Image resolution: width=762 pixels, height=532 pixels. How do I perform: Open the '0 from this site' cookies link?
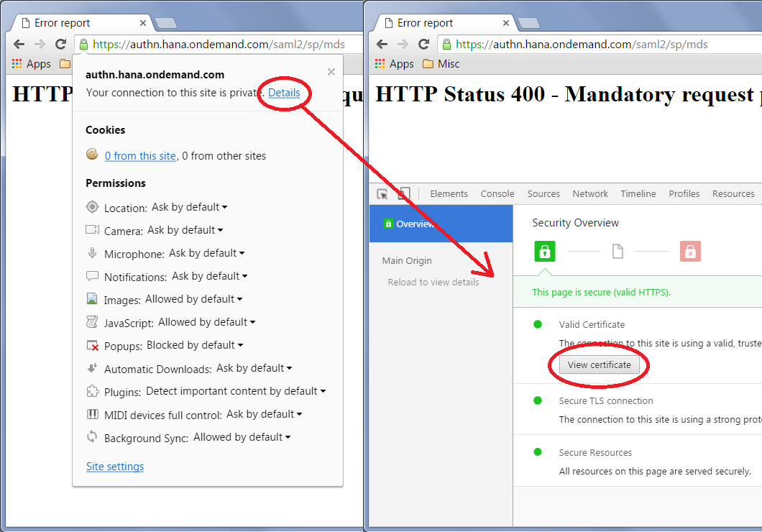click(140, 156)
